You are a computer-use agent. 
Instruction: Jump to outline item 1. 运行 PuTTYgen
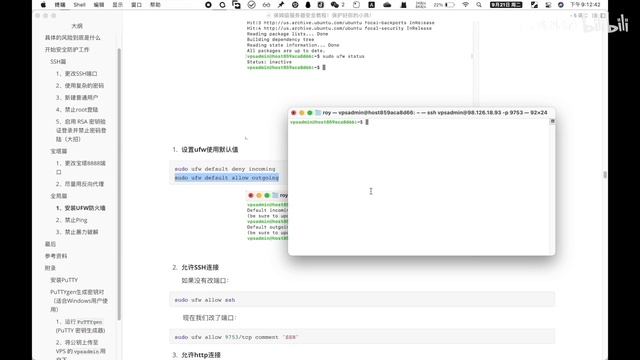80,326
